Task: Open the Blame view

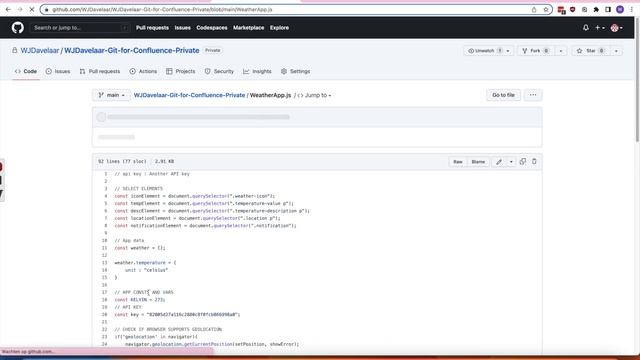Action: pyautogui.click(x=478, y=162)
